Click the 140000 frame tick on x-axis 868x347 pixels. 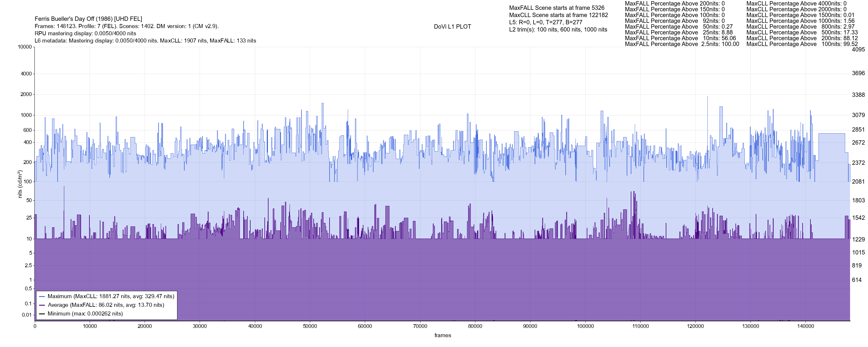click(805, 326)
